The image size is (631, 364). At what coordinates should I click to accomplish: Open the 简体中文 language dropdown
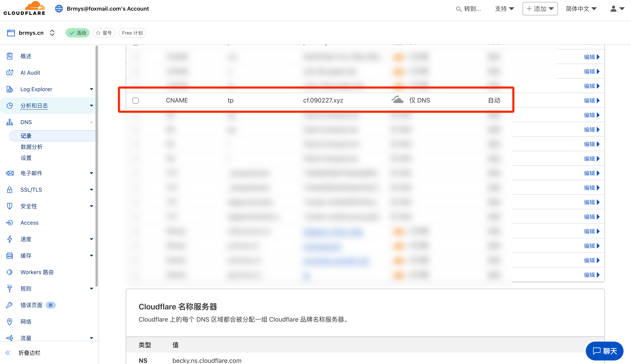click(x=581, y=9)
